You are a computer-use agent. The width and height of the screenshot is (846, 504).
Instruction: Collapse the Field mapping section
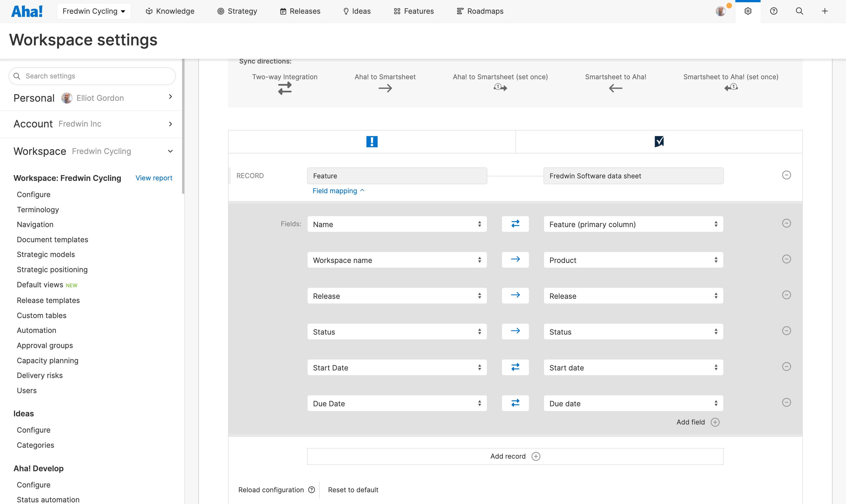[338, 191]
